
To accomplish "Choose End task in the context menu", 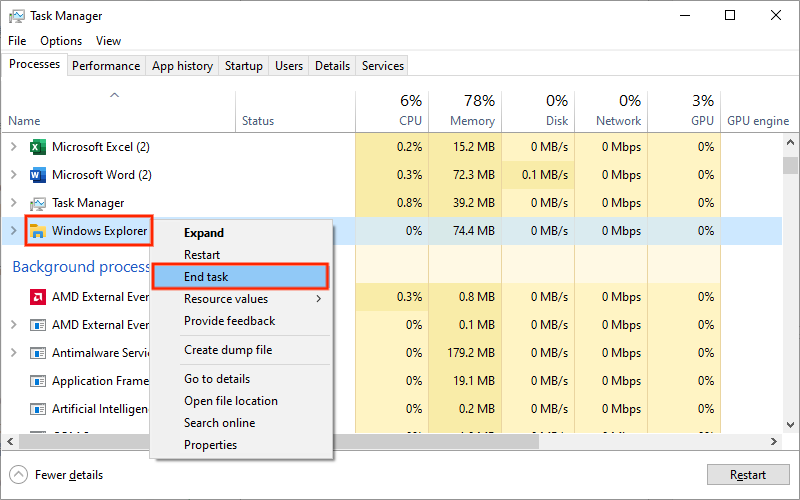I will (240, 277).
